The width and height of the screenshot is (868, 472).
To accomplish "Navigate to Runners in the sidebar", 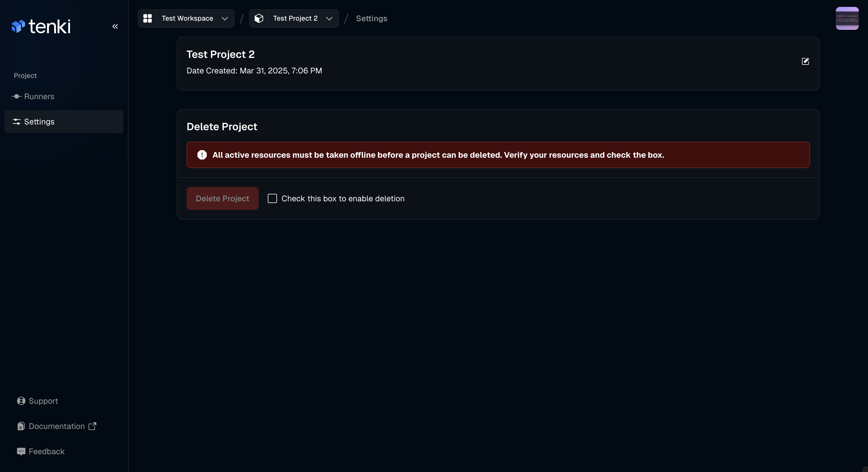I will pos(39,97).
